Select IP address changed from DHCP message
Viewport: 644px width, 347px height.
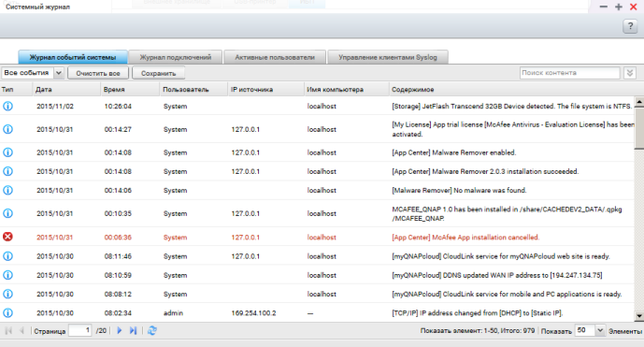click(x=478, y=313)
